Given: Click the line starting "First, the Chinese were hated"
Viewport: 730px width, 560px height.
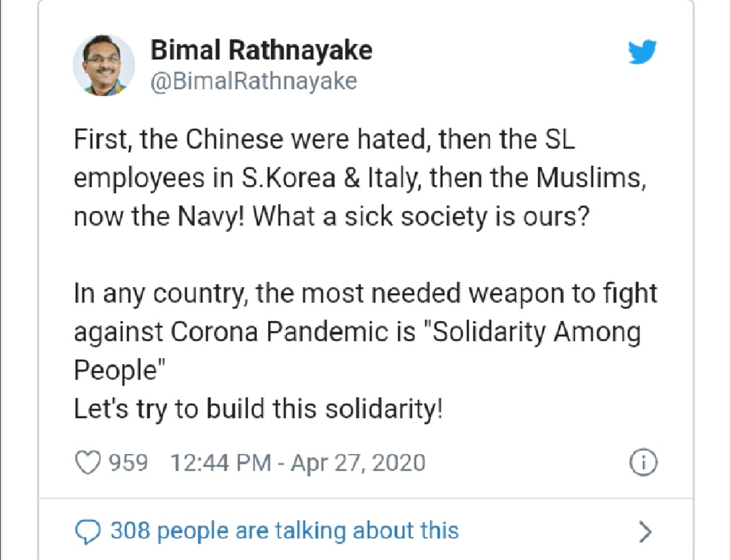Looking at the screenshot, I should click(x=324, y=140).
